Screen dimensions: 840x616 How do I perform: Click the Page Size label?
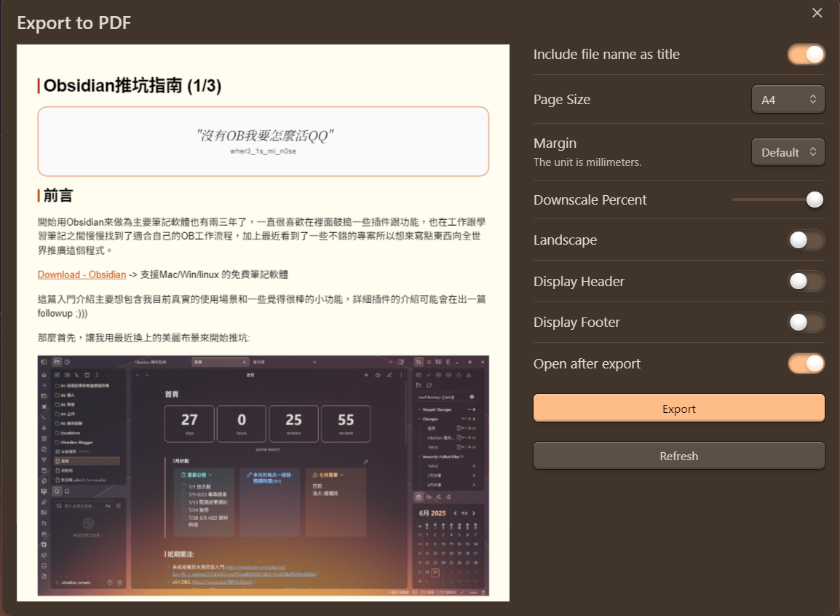562,100
